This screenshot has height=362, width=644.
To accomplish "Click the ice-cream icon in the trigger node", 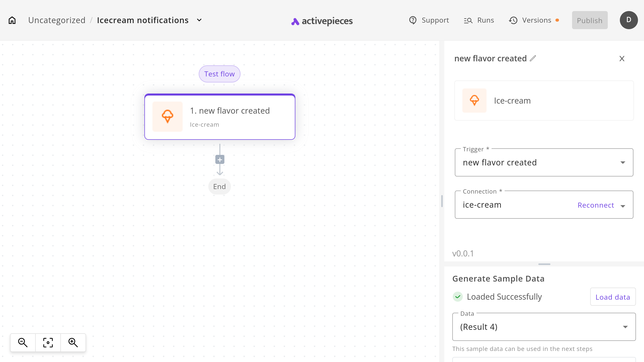I will pos(168,117).
